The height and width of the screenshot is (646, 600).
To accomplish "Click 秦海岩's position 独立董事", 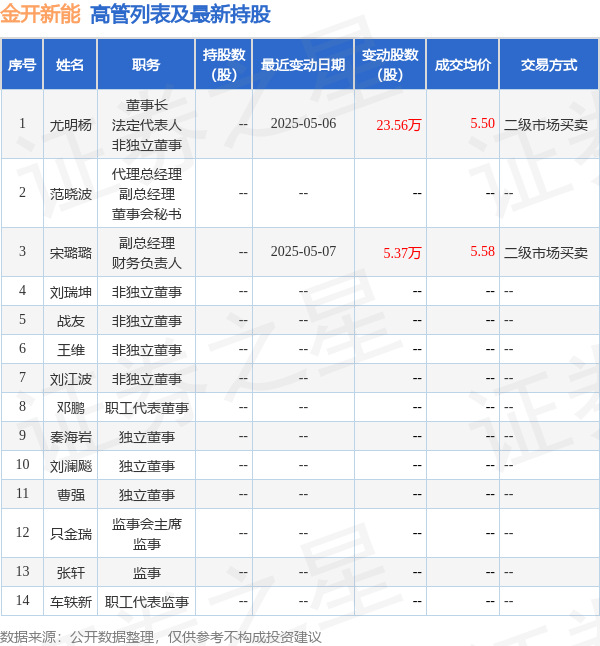I will 146,437.
